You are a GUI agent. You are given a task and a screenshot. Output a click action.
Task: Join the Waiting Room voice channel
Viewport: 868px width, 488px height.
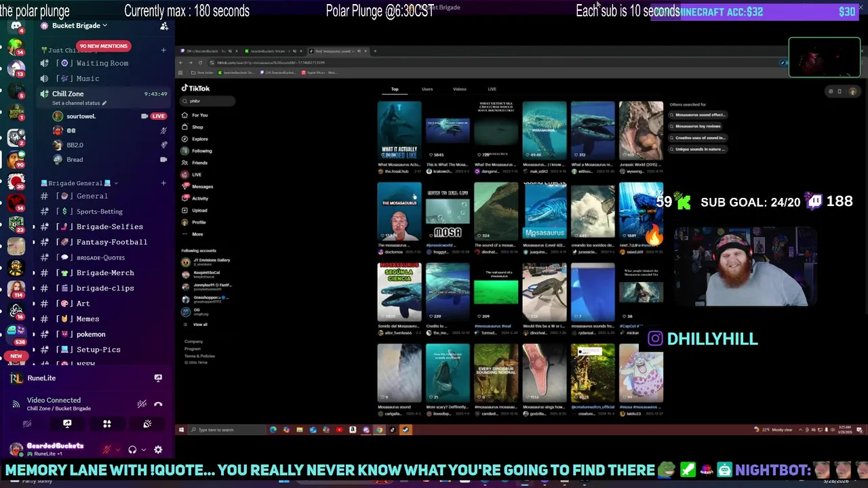pyautogui.click(x=102, y=63)
